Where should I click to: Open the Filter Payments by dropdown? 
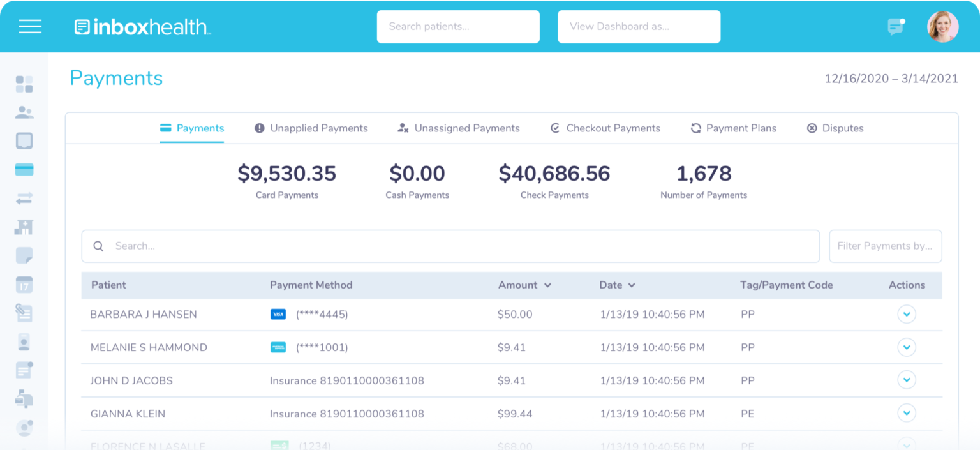[886, 246]
